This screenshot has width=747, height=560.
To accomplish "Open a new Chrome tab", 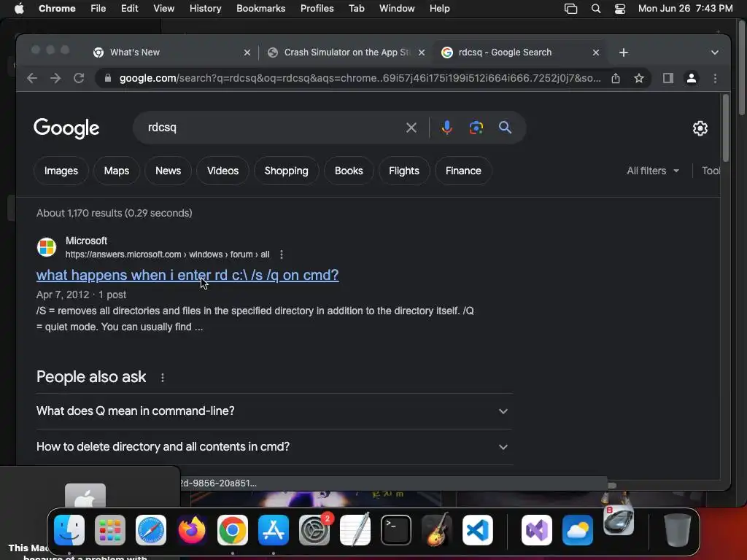I will 624,52.
